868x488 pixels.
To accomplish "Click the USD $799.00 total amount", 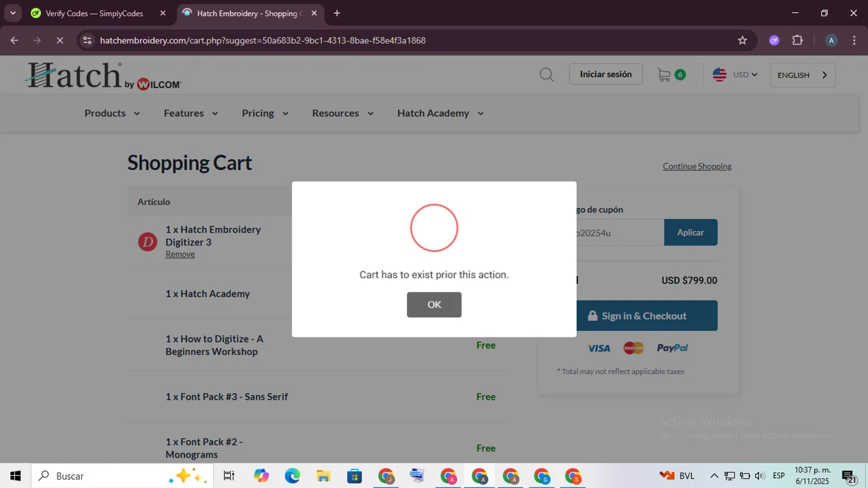I will click(x=689, y=280).
